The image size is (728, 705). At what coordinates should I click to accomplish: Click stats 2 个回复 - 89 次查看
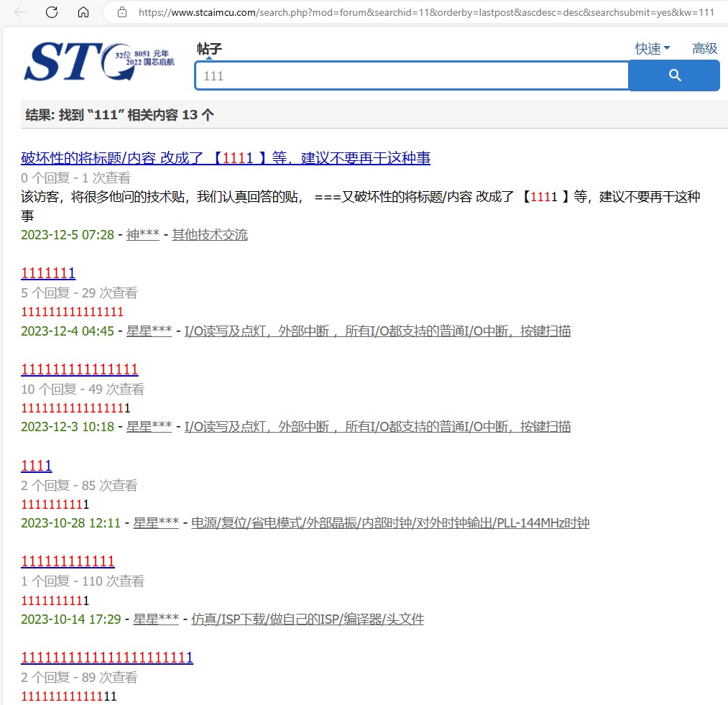tap(79, 677)
